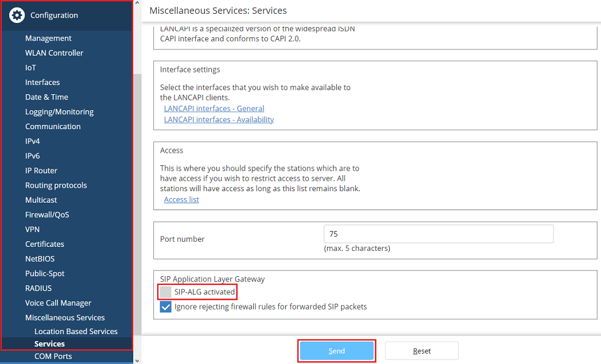Click the Configuration gear icon
601x364 pixels.
coord(17,16)
